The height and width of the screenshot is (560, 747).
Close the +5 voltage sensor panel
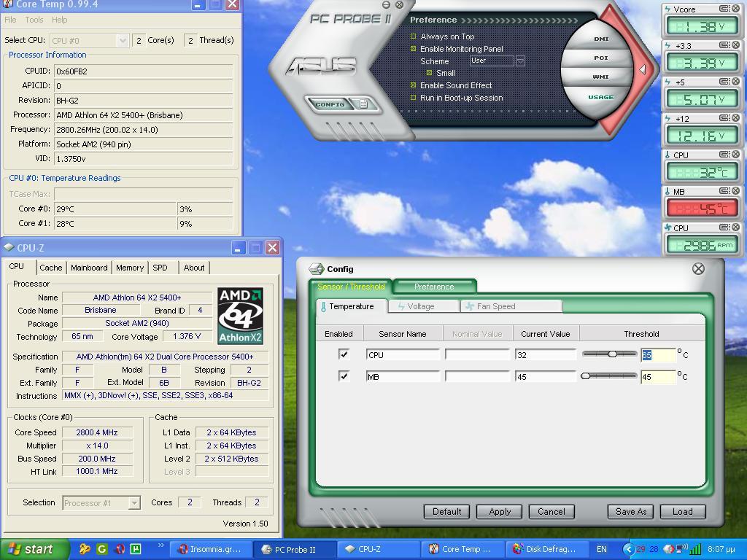pos(735,82)
